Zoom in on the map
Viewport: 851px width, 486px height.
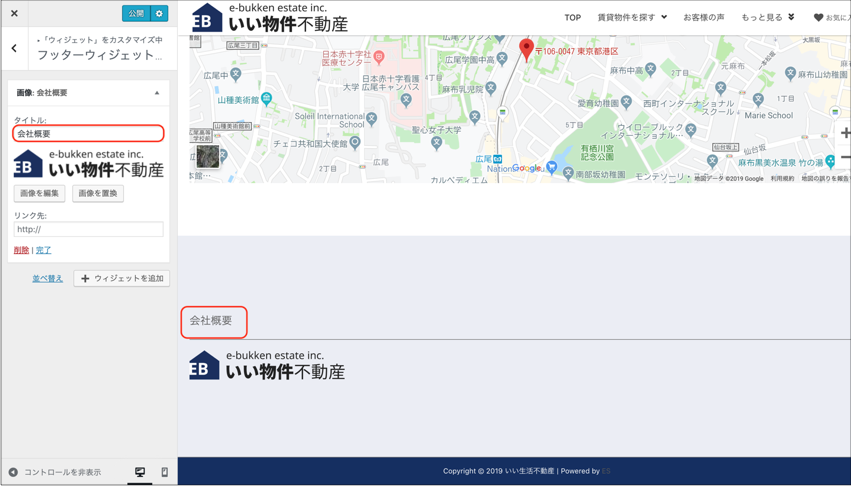(x=845, y=133)
